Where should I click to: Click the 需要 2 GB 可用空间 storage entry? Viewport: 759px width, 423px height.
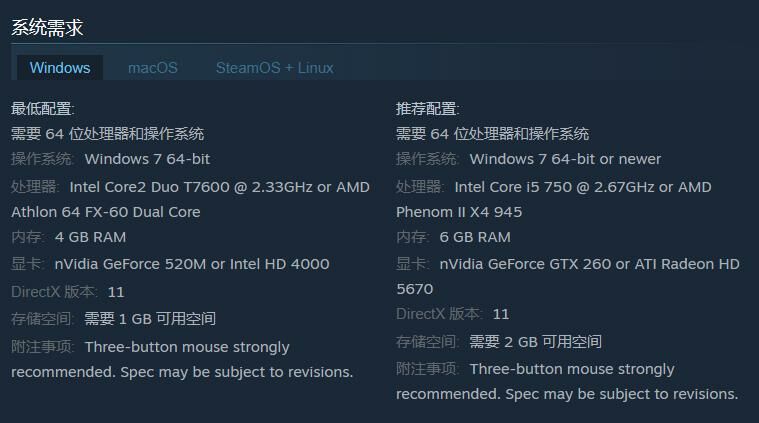pos(535,341)
